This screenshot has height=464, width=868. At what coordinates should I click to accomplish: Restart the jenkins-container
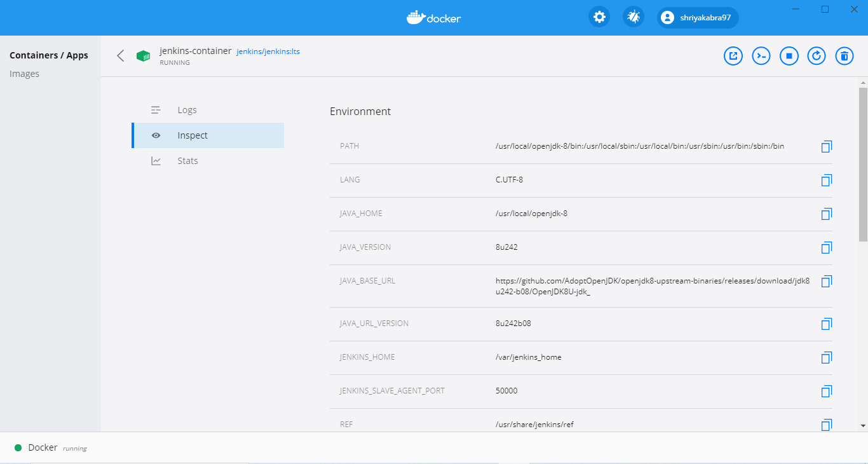click(x=817, y=56)
